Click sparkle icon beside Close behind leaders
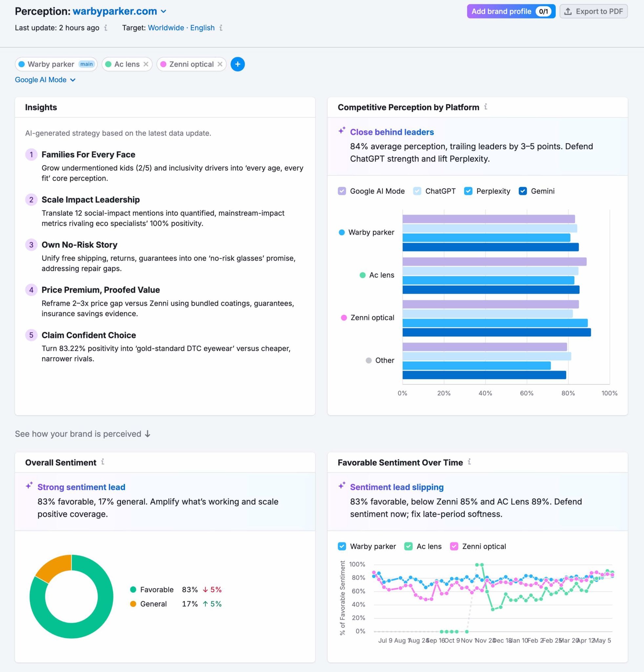Image resolution: width=644 pixels, height=672 pixels. (342, 131)
